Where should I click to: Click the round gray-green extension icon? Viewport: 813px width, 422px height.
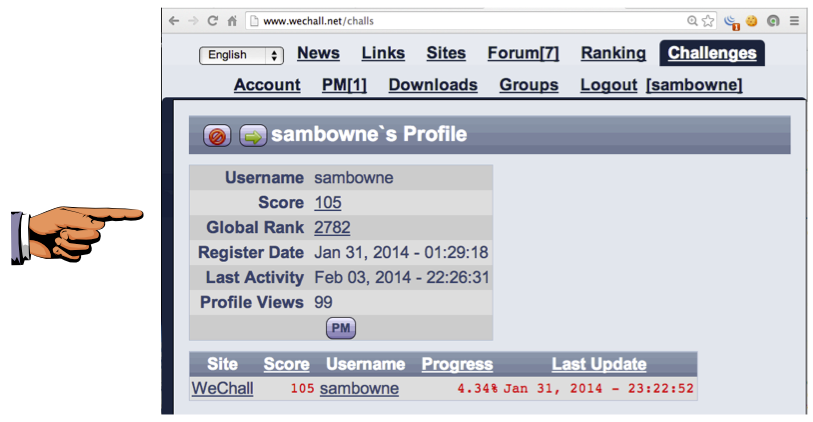[x=773, y=21]
